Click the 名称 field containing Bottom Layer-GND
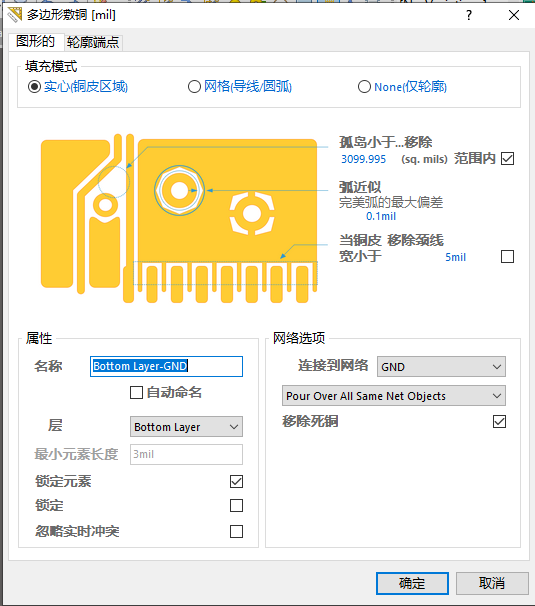 tap(166, 366)
